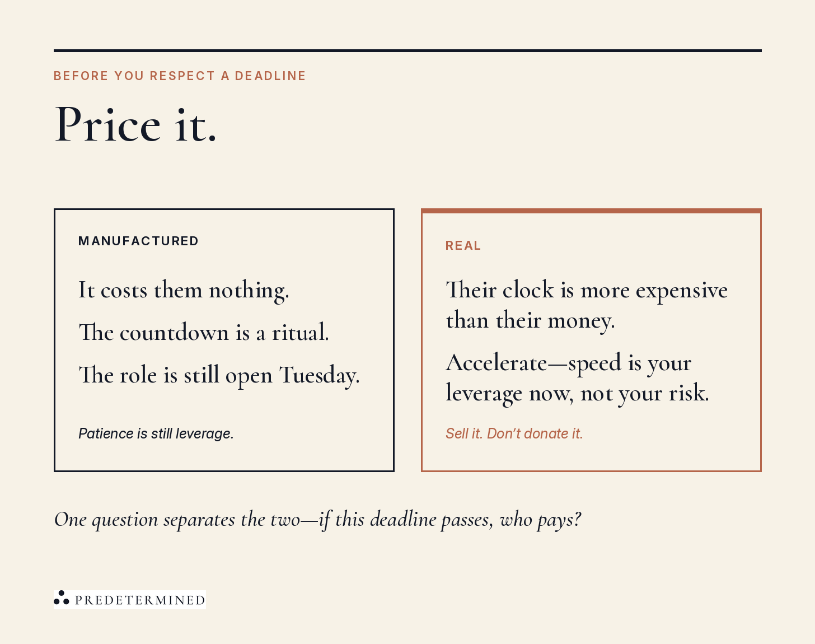Click the Predetermined three-dot logo icon
Viewport: 815px width, 644px height.
pos(61,598)
